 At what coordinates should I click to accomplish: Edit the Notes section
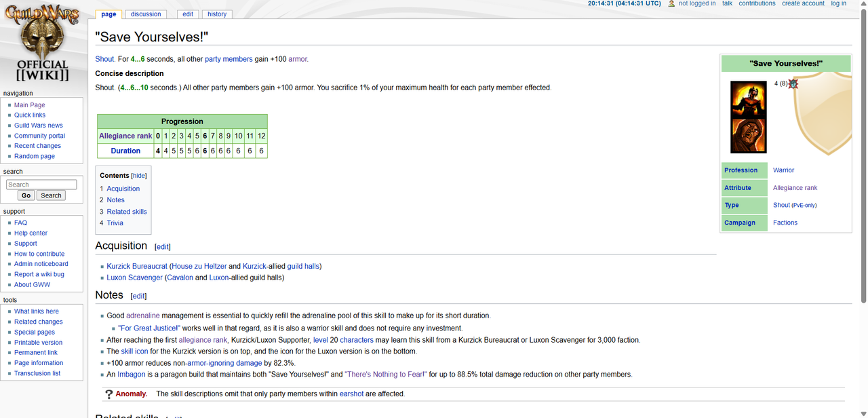point(138,297)
